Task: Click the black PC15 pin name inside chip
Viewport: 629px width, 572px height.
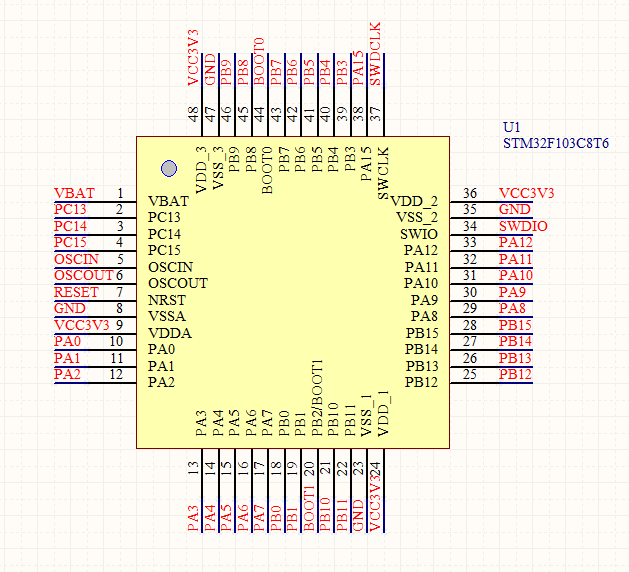Action: tap(164, 250)
